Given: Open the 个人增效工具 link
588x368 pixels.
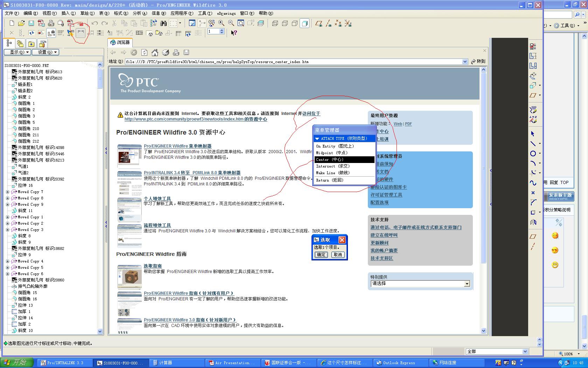Looking at the screenshot, I should click(157, 198).
